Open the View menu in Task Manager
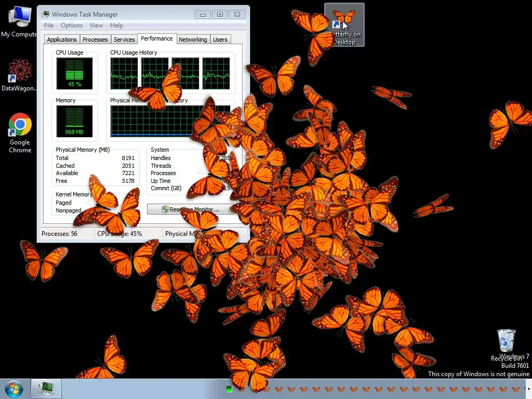 point(96,25)
